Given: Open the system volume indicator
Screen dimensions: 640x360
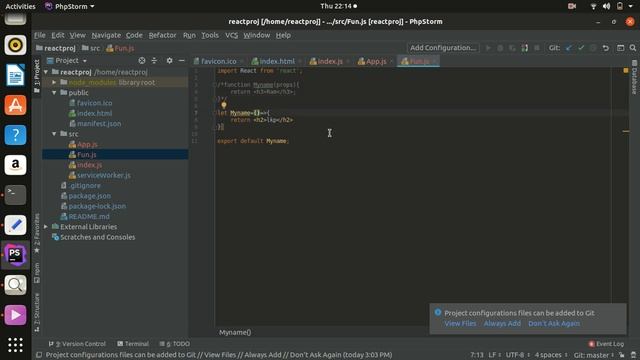Looking at the screenshot, I should click(607, 6).
